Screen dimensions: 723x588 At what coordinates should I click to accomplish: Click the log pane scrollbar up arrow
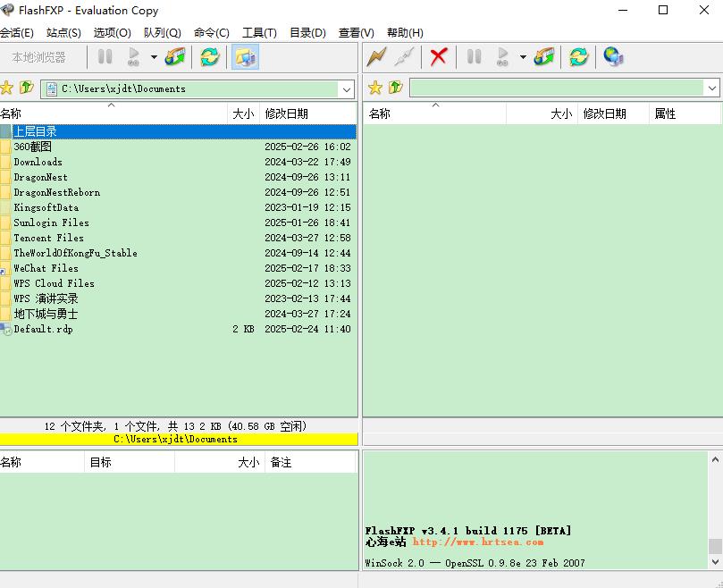715,459
